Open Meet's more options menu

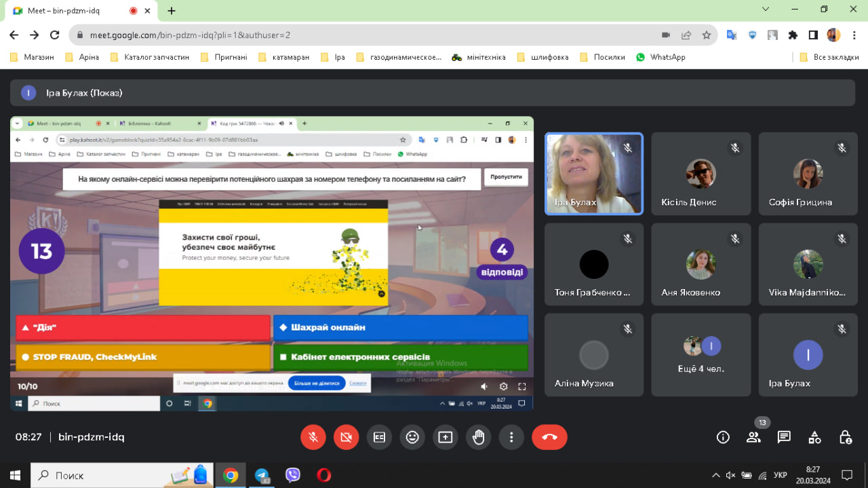(x=512, y=437)
